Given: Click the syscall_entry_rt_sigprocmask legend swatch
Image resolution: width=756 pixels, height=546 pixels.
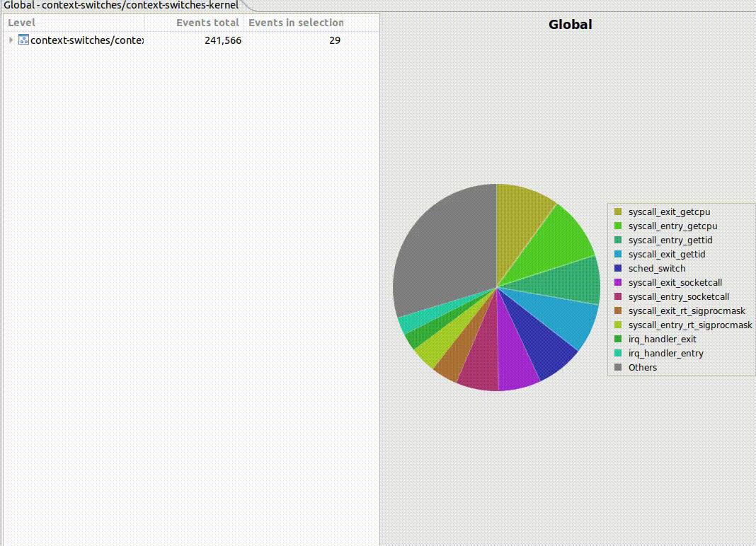Looking at the screenshot, I should point(618,325).
